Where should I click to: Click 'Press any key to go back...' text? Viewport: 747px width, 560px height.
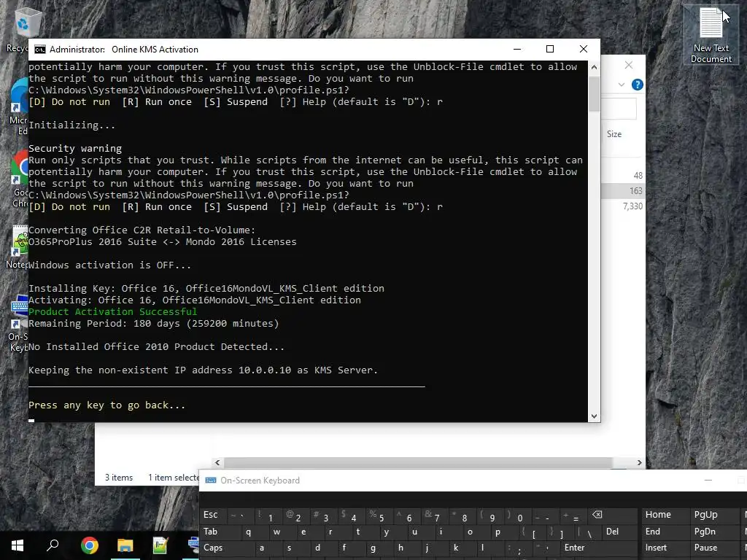pyautogui.click(x=107, y=405)
